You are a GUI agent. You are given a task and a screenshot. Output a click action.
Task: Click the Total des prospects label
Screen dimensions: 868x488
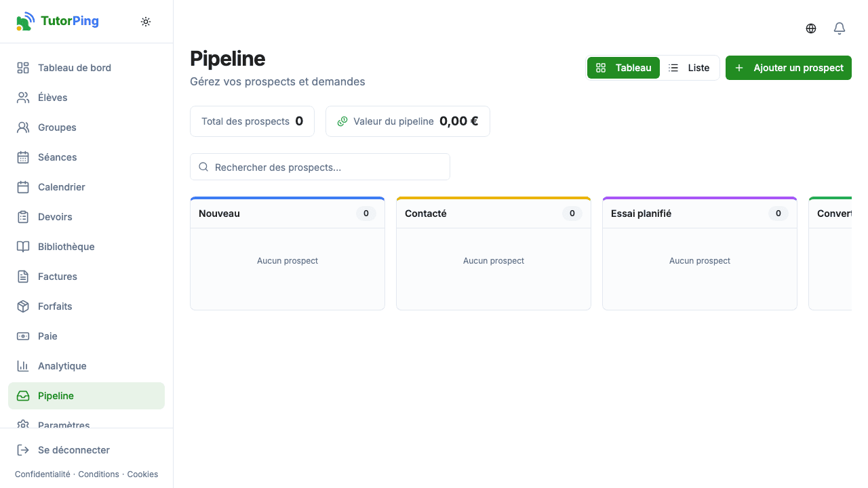coord(245,121)
